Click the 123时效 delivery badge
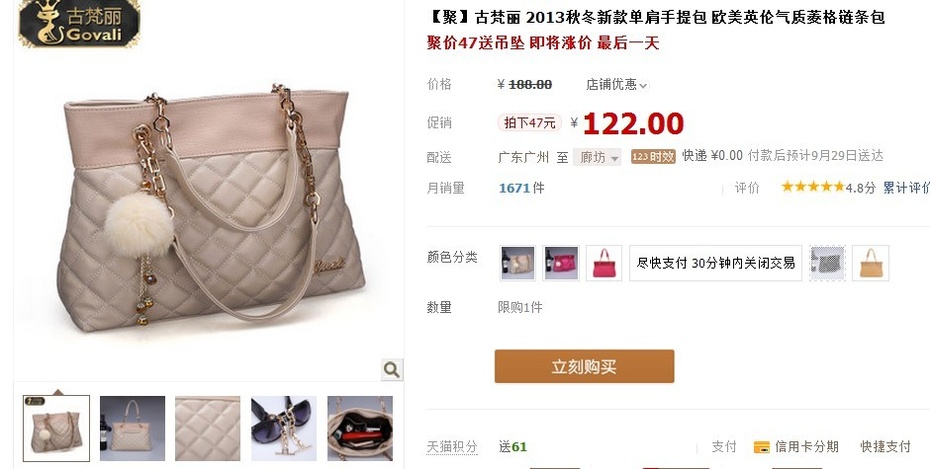Viewport: 930px width, 469px height. (x=653, y=157)
